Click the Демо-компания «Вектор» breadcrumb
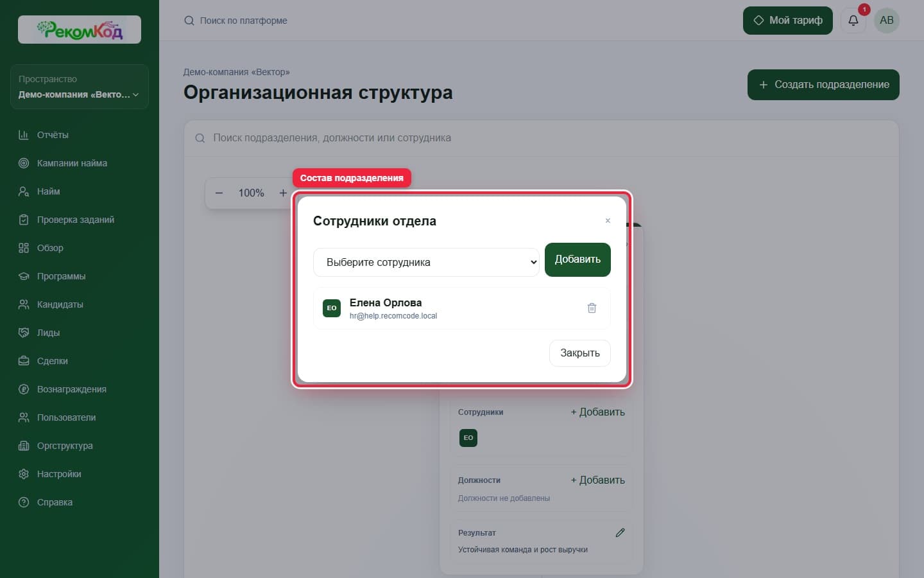Image resolution: width=924 pixels, height=578 pixels. tap(237, 72)
